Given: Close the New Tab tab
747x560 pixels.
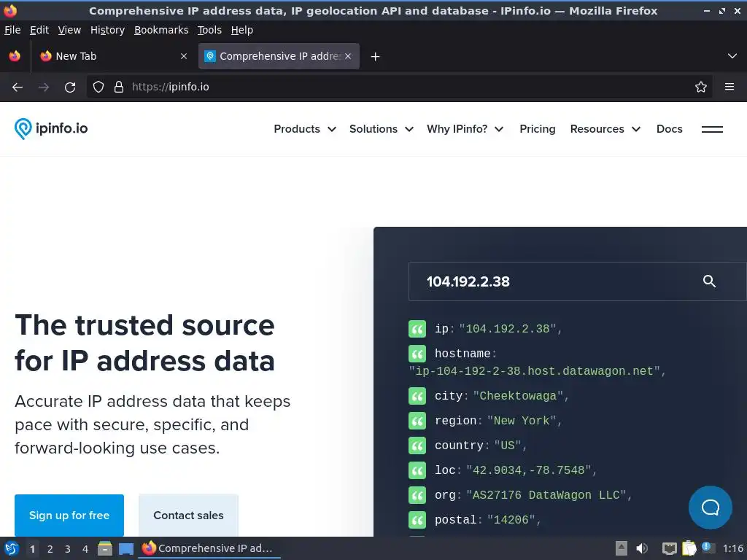Looking at the screenshot, I should click(x=183, y=56).
